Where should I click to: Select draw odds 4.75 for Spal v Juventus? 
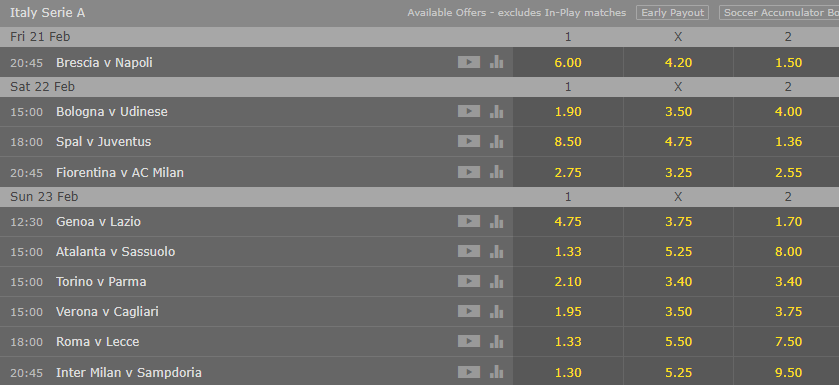[678, 141]
